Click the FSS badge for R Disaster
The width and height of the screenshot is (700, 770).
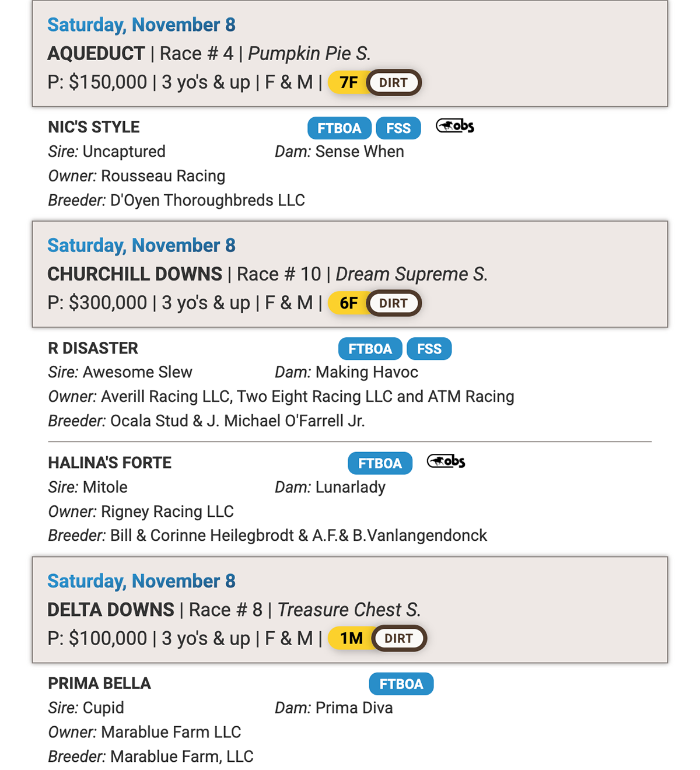tap(429, 349)
